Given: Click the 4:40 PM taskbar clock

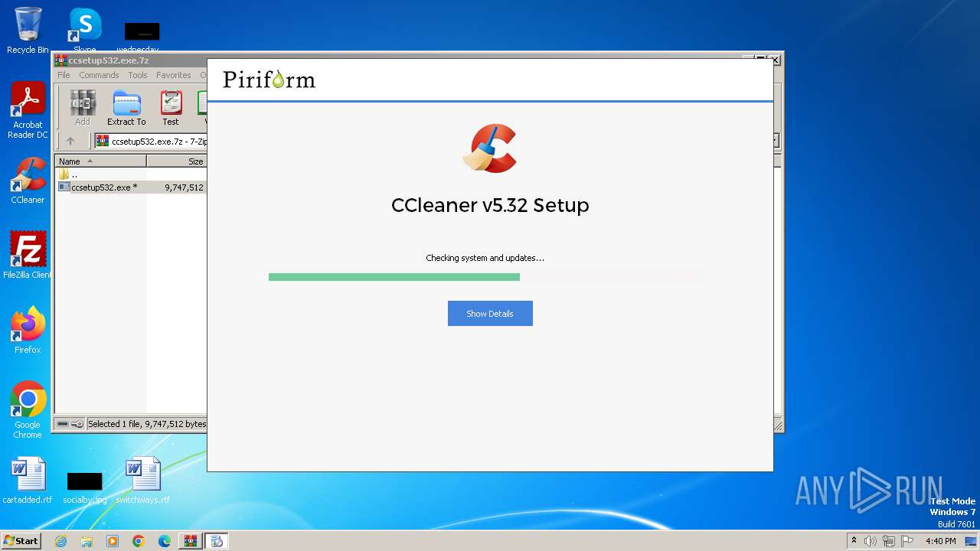Looking at the screenshot, I should [x=940, y=541].
